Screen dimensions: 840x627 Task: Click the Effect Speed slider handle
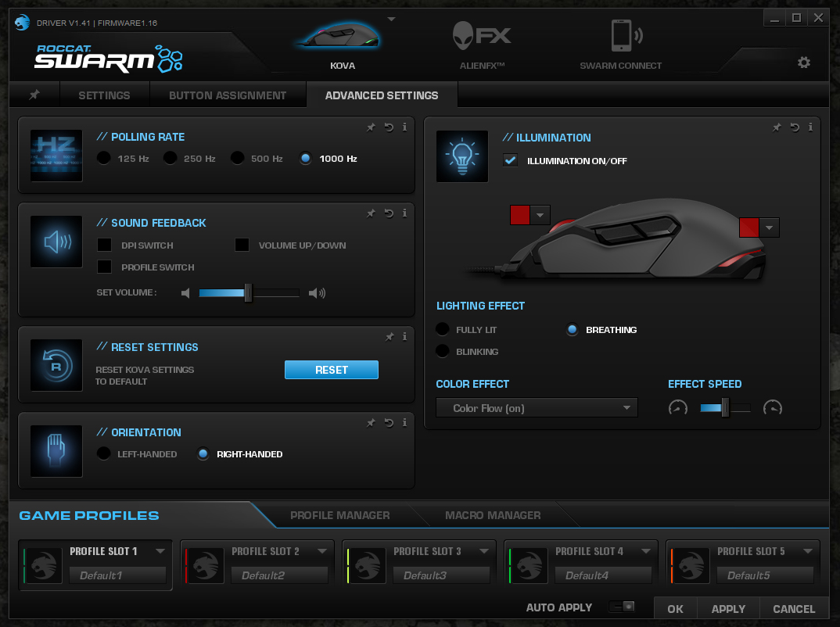(x=725, y=408)
